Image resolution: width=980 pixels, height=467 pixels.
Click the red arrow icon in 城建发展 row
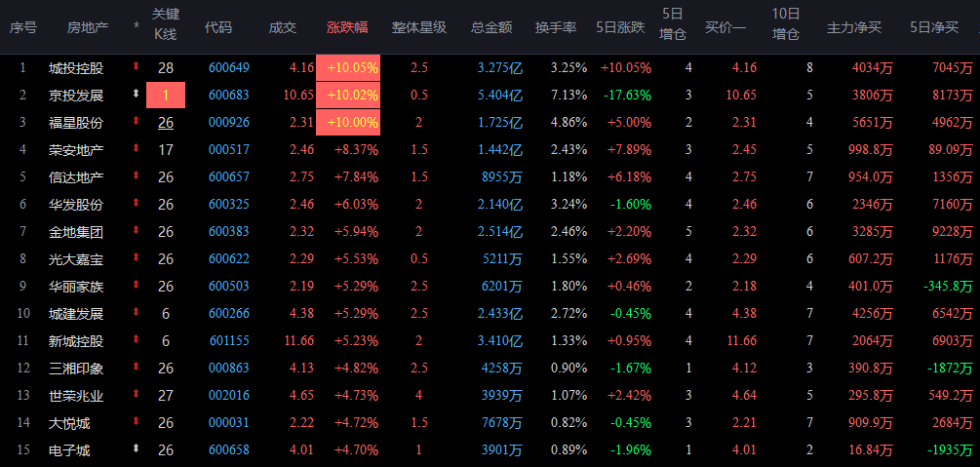tap(137, 313)
